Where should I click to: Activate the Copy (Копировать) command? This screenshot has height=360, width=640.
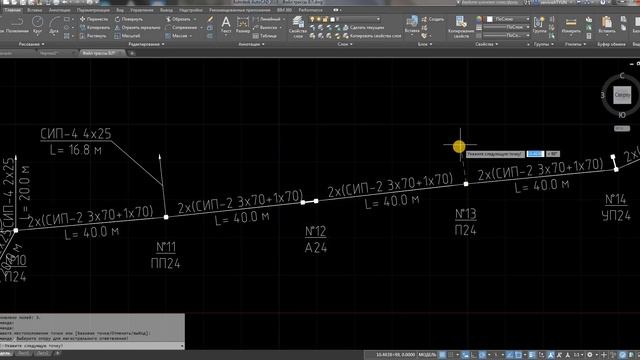95,28
